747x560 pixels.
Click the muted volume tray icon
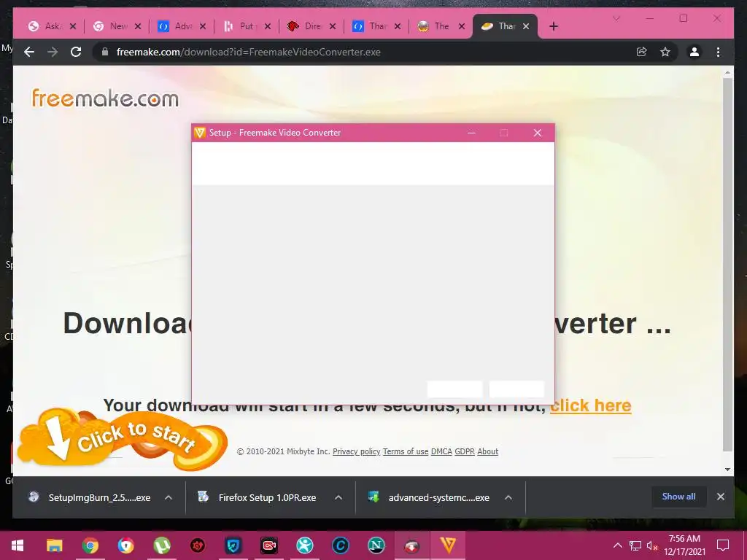[x=652, y=545]
